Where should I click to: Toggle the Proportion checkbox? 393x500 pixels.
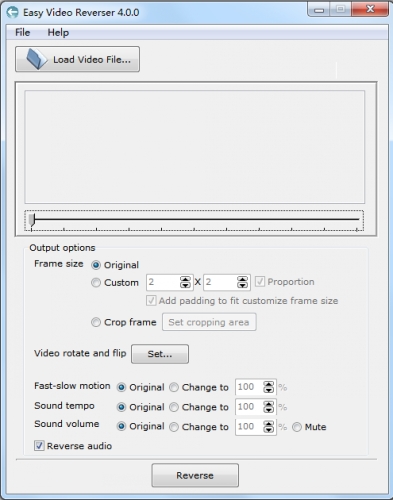(260, 282)
